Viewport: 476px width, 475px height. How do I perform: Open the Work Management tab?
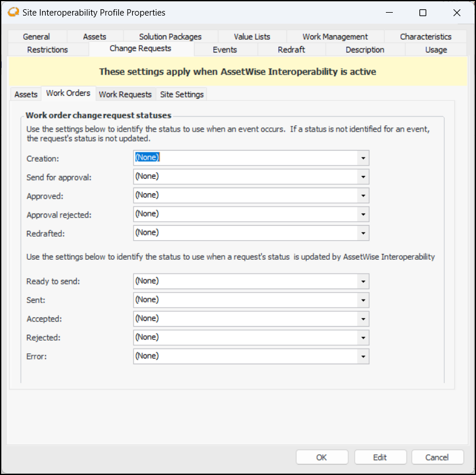[335, 36]
